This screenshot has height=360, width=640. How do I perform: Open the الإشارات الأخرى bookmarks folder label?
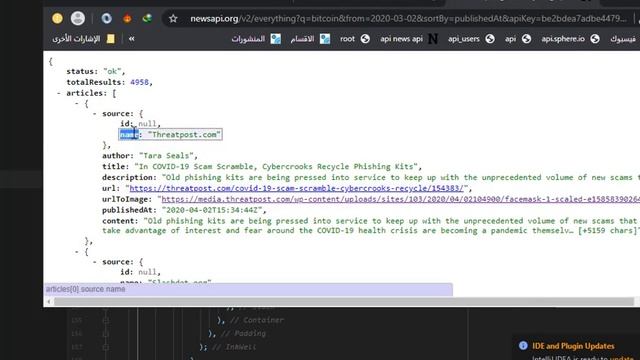pos(76,39)
